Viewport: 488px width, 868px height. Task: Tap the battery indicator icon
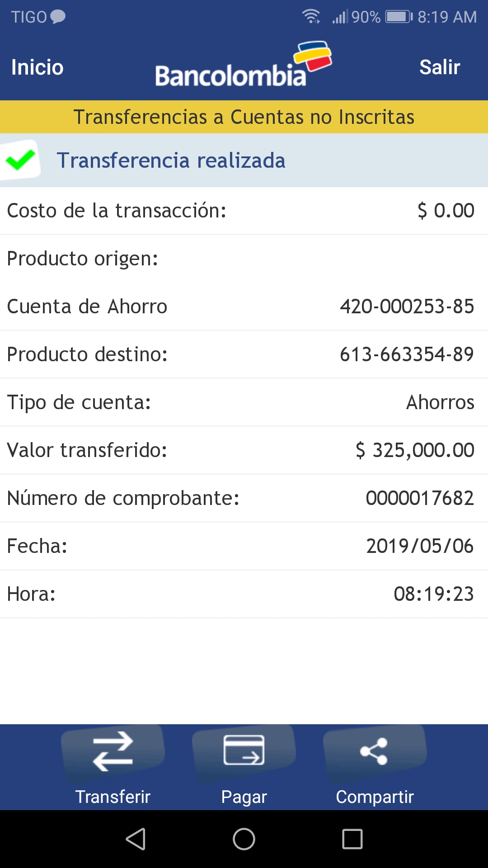pyautogui.click(x=399, y=17)
